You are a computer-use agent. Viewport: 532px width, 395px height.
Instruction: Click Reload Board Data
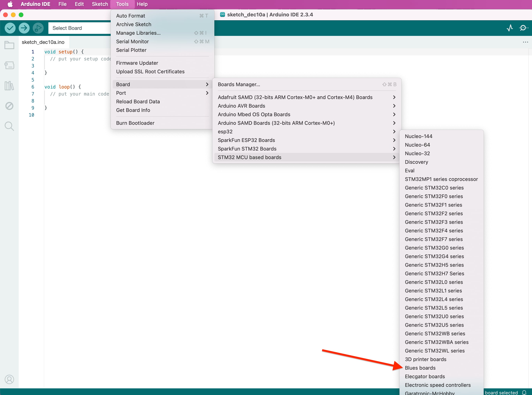coord(163,102)
